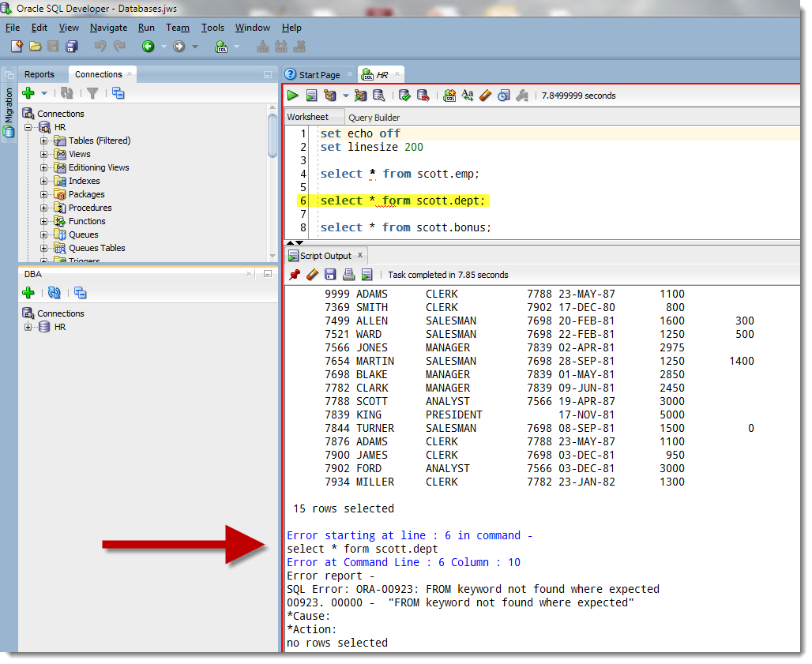Switch to the Start Page tab

pyautogui.click(x=319, y=75)
